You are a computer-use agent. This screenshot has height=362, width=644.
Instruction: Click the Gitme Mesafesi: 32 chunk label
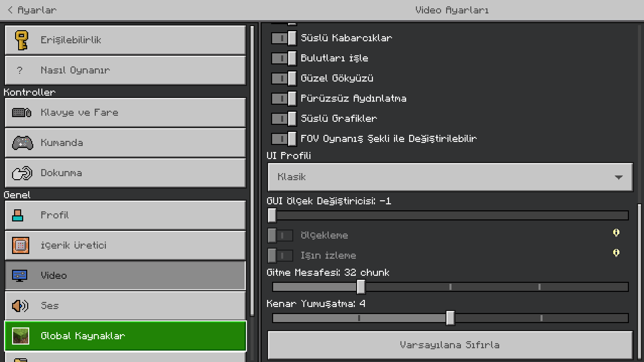(328, 272)
